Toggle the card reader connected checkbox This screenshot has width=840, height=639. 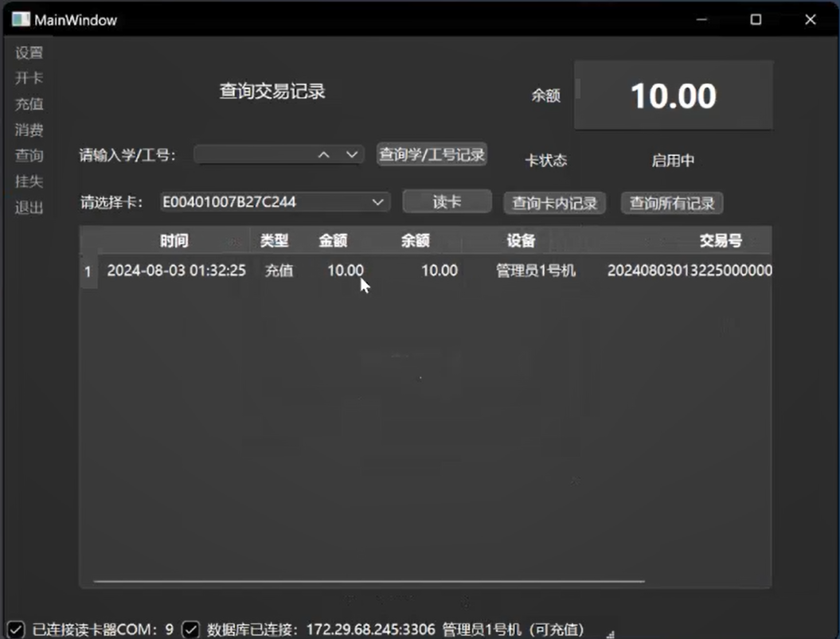(x=15, y=629)
